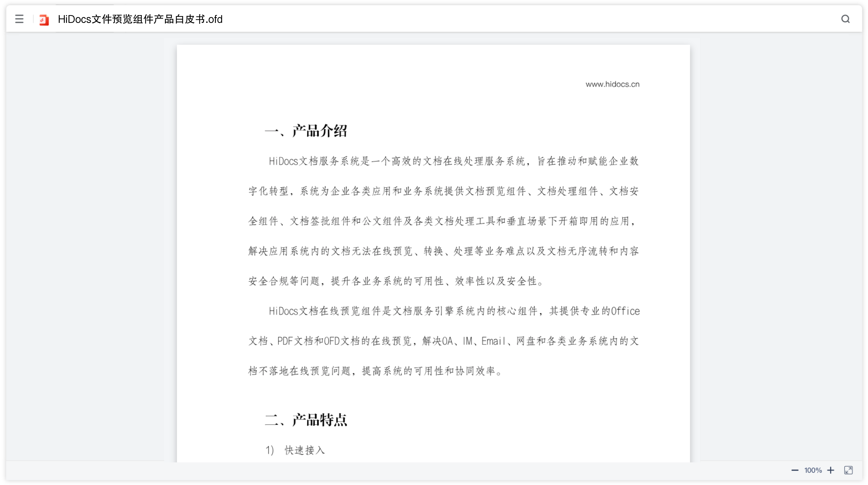
Task: Click the line starting HiDocs文档服务系统是一个高效的
Action: coord(454,161)
